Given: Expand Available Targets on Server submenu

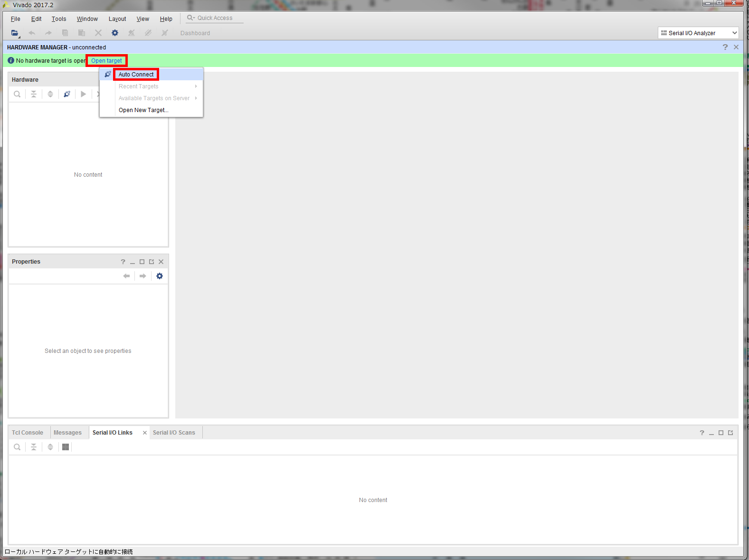Looking at the screenshot, I should 152,98.
